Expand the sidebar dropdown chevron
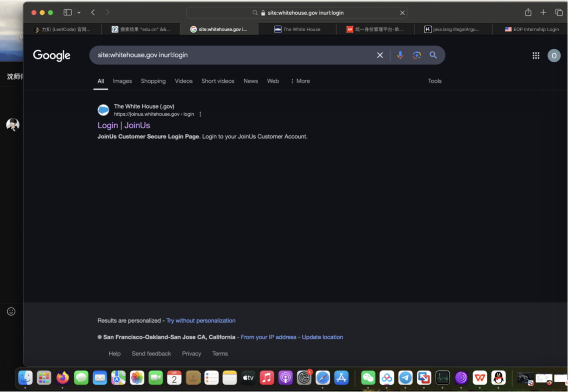Screen dimensions: 569x392 pos(79,12)
